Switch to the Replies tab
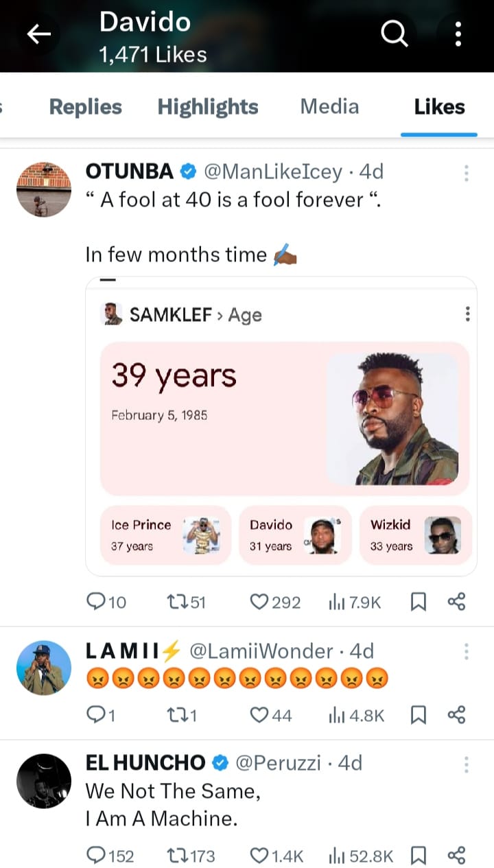Viewport: 494px width, 868px height. click(x=85, y=107)
